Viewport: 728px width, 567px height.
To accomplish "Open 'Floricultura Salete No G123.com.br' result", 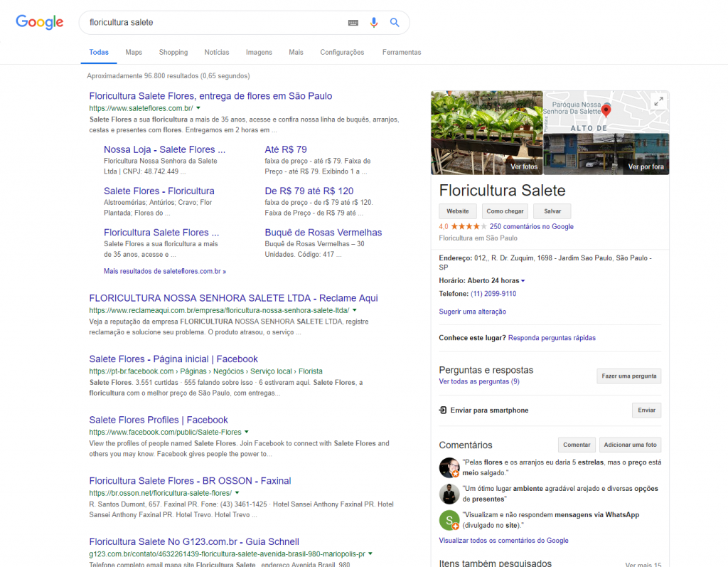I will pos(194,541).
